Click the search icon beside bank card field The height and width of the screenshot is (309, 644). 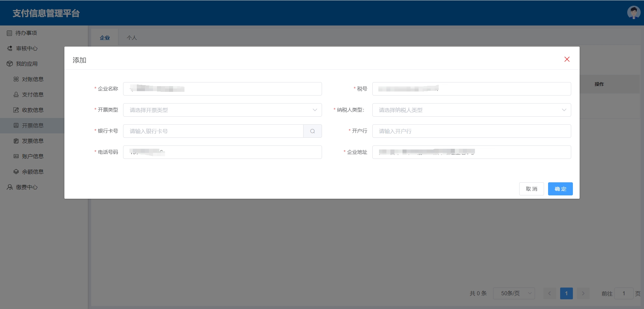(x=312, y=131)
